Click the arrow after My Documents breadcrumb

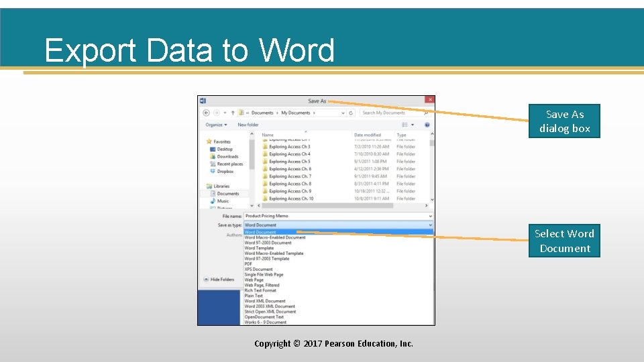(x=314, y=113)
